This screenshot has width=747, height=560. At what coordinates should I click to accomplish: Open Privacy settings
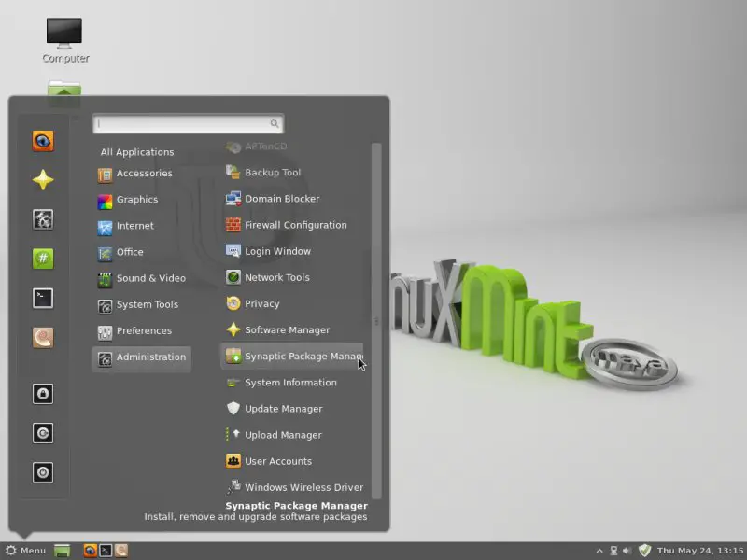pyautogui.click(x=293, y=303)
